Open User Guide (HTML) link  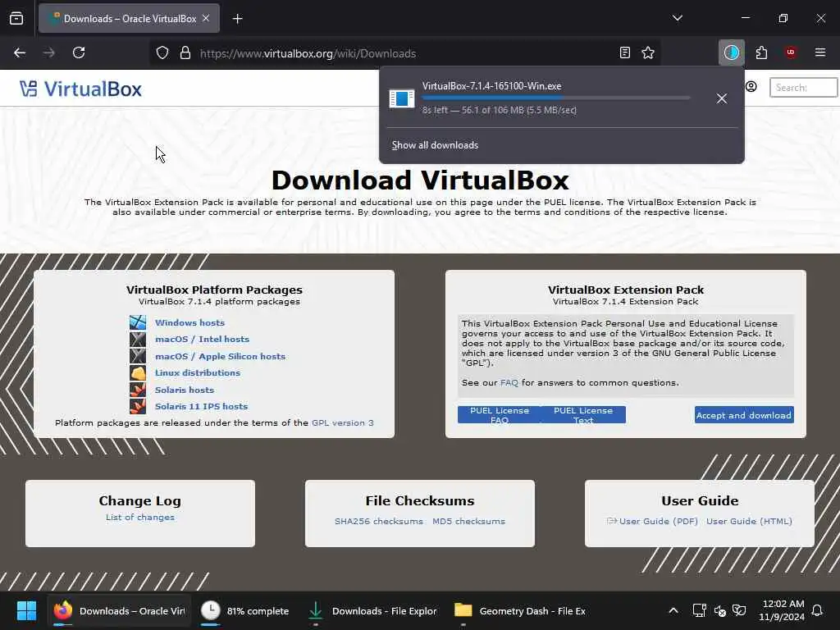[749, 521]
